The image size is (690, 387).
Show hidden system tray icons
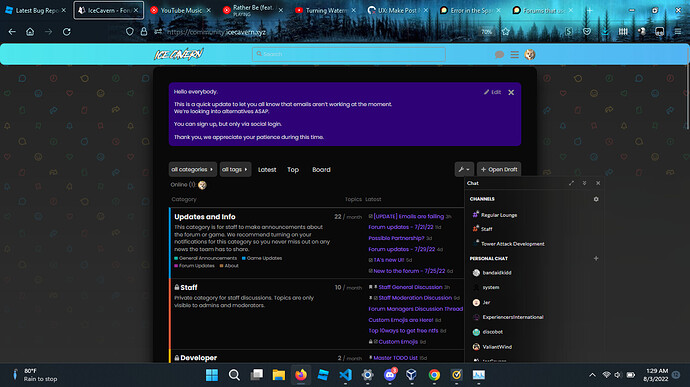(x=592, y=375)
